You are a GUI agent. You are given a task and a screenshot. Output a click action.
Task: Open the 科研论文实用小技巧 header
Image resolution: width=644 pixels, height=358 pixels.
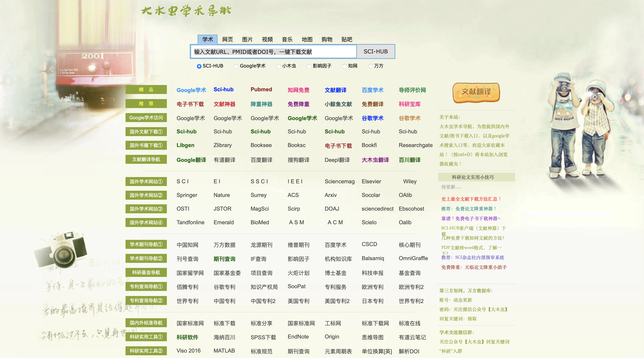(x=476, y=177)
